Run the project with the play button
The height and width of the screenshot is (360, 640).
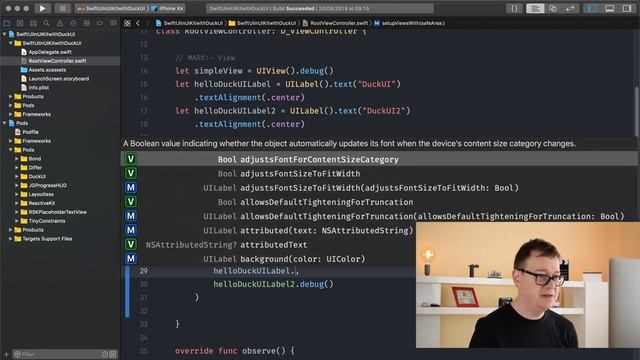[x=42, y=8]
